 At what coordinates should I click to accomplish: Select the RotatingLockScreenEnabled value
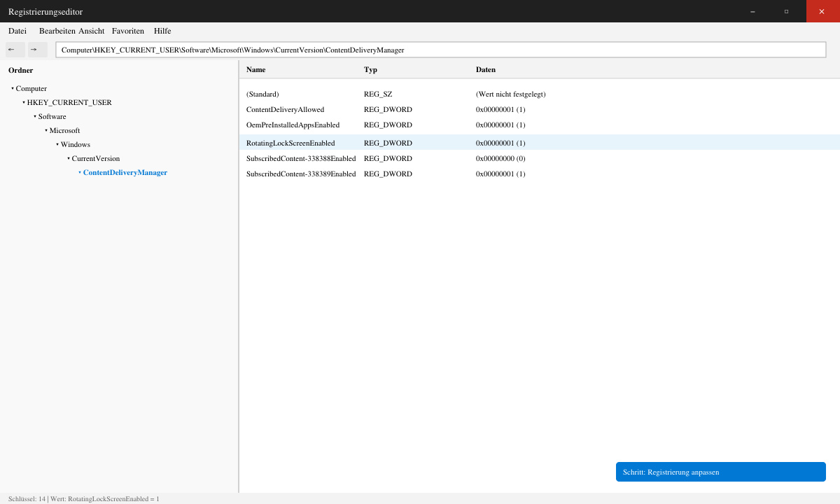290,143
